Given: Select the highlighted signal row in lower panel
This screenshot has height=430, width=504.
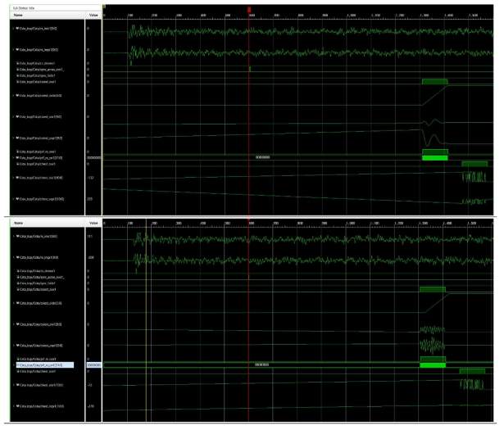Looking at the screenshot, I should (x=45, y=365).
